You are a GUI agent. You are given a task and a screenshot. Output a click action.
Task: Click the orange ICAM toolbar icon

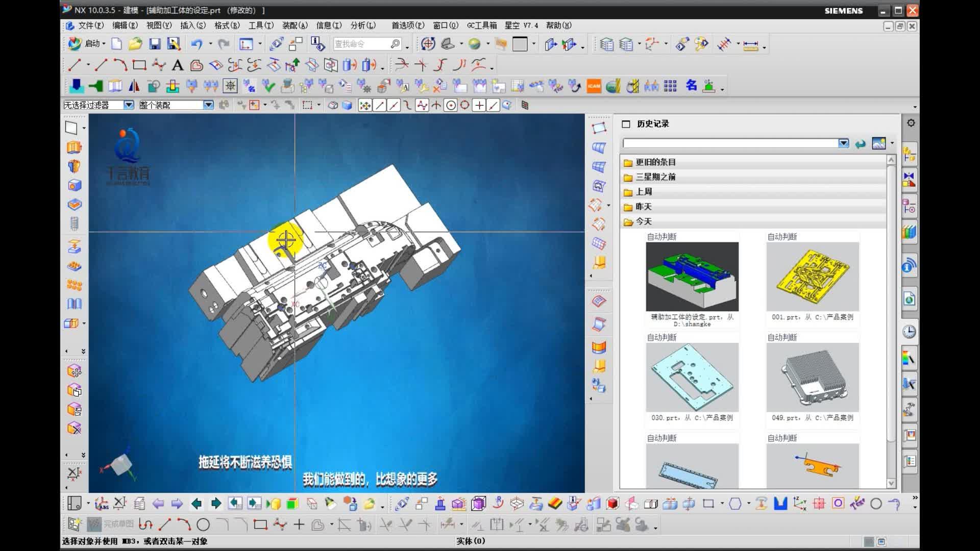[x=594, y=86]
